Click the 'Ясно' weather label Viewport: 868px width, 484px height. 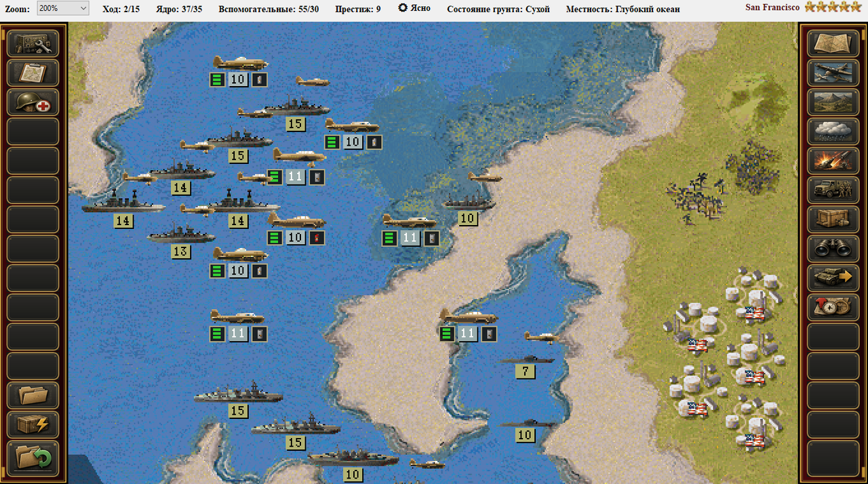[420, 8]
